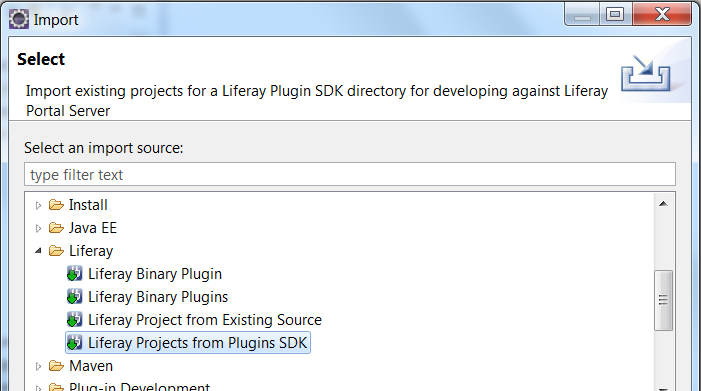The image size is (701, 391).
Task: Click the Maven folder icon
Action: click(x=56, y=366)
